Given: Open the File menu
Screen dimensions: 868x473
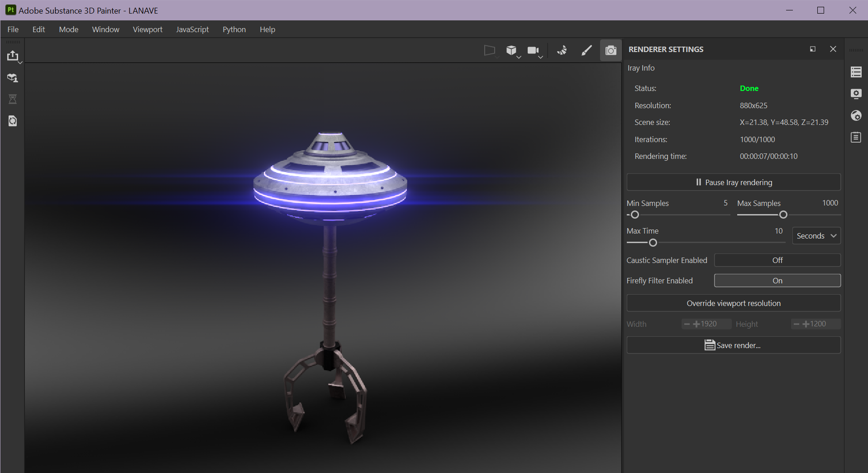Looking at the screenshot, I should [13, 29].
